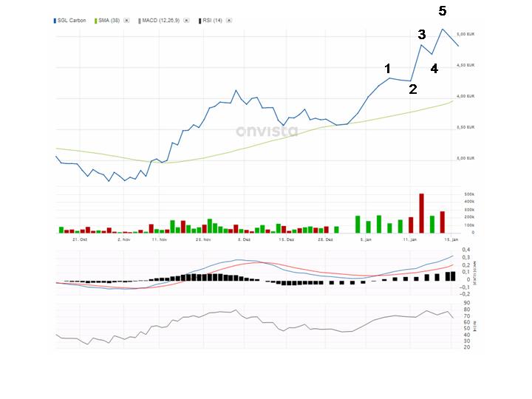Click the 21. Okt date axis label

click(x=80, y=240)
